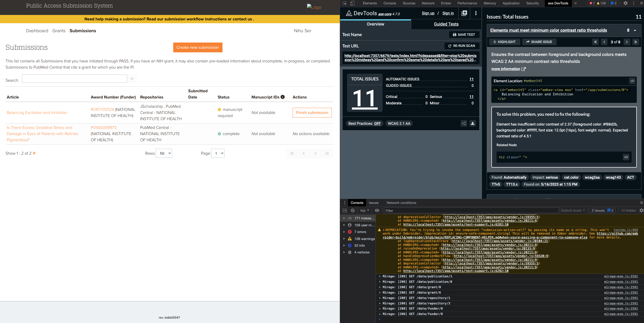
Task: Open the console sidebar panel icon
Action: click(345, 210)
